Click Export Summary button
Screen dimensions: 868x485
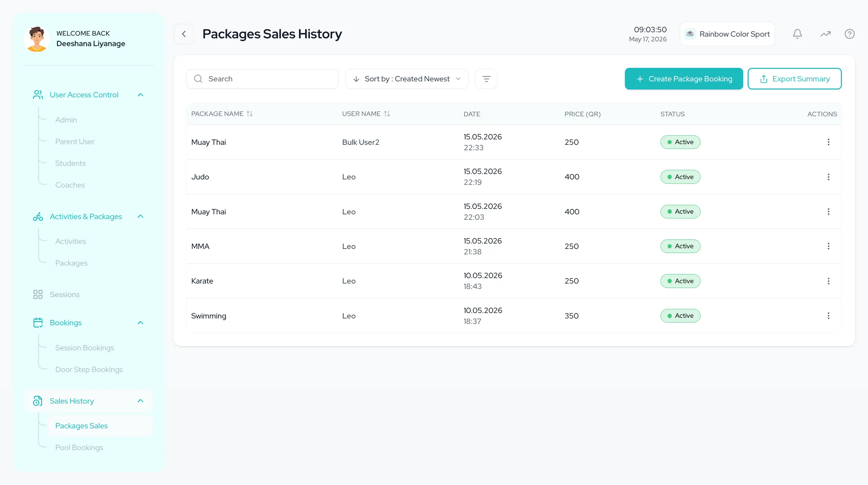click(x=794, y=79)
